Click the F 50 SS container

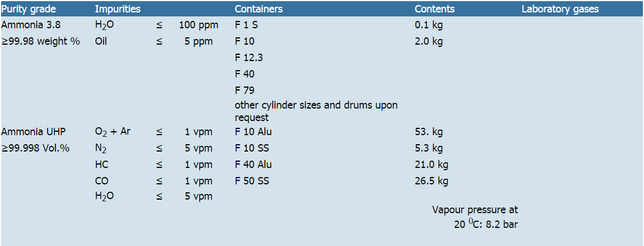coord(252,181)
